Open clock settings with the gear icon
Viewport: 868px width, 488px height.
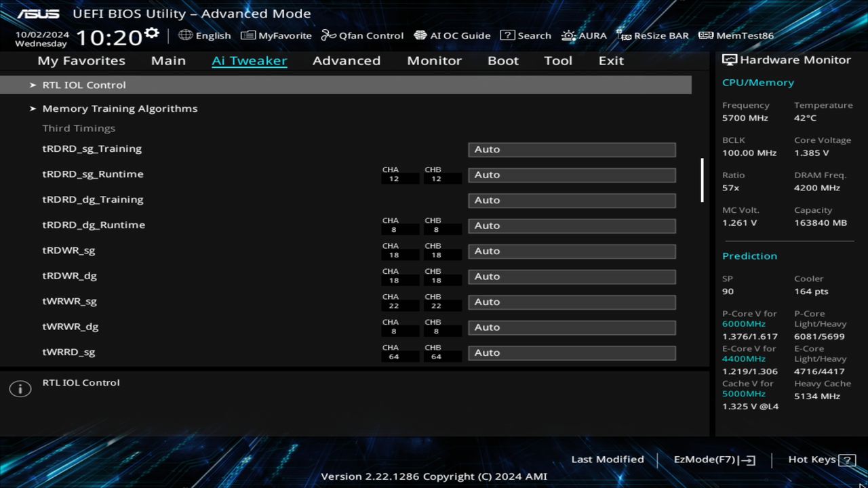tap(152, 30)
